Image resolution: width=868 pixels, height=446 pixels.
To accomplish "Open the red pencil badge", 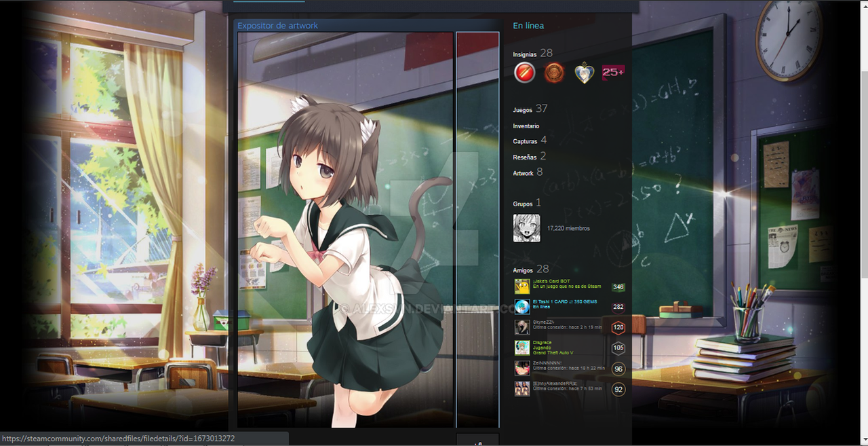I will pyautogui.click(x=524, y=73).
